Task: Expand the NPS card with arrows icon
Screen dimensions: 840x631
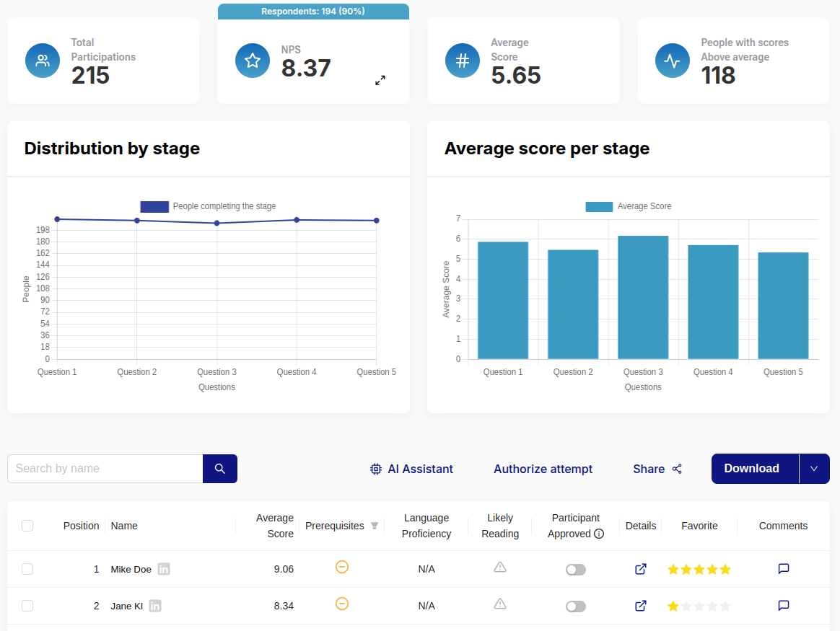Action: pyautogui.click(x=380, y=80)
